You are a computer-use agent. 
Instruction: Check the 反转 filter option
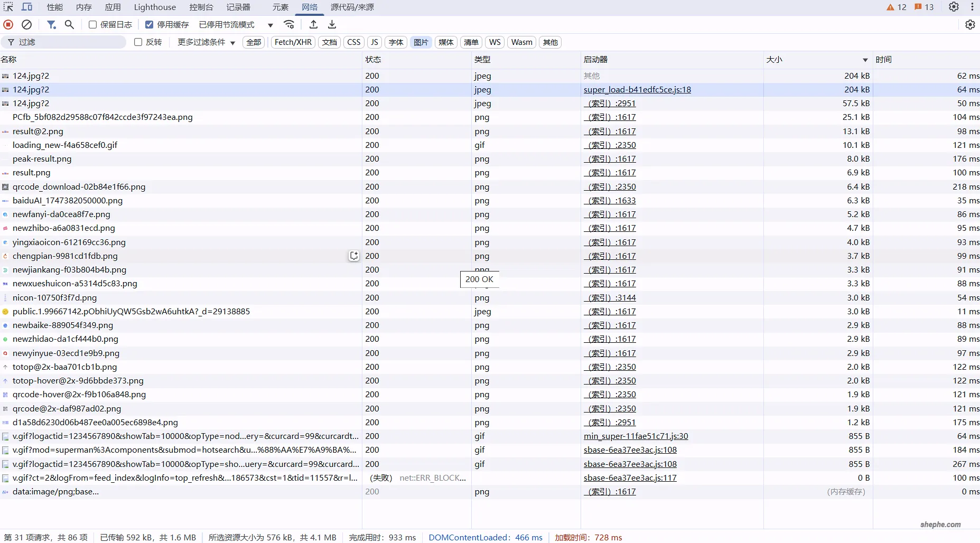click(138, 42)
